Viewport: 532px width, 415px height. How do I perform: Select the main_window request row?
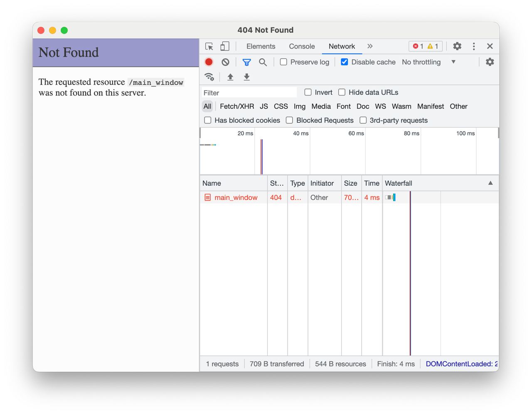tap(349, 197)
